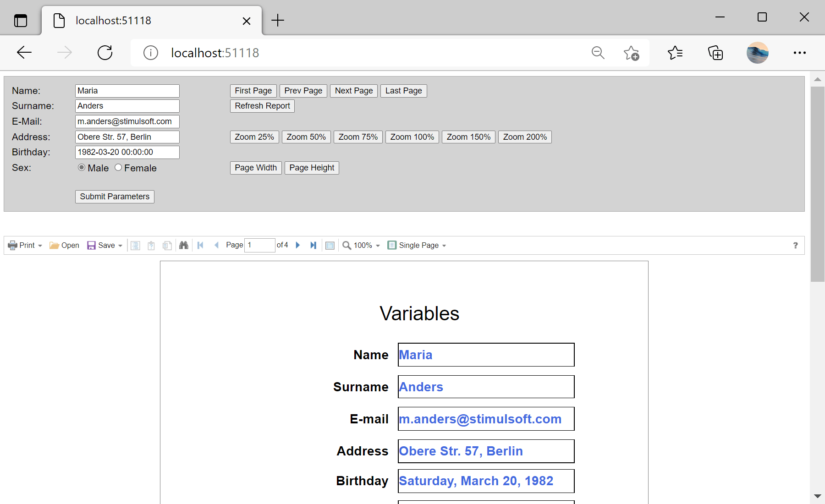This screenshot has width=825, height=504.
Task: Go to first page using skip-back icon
Action: (x=200, y=245)
